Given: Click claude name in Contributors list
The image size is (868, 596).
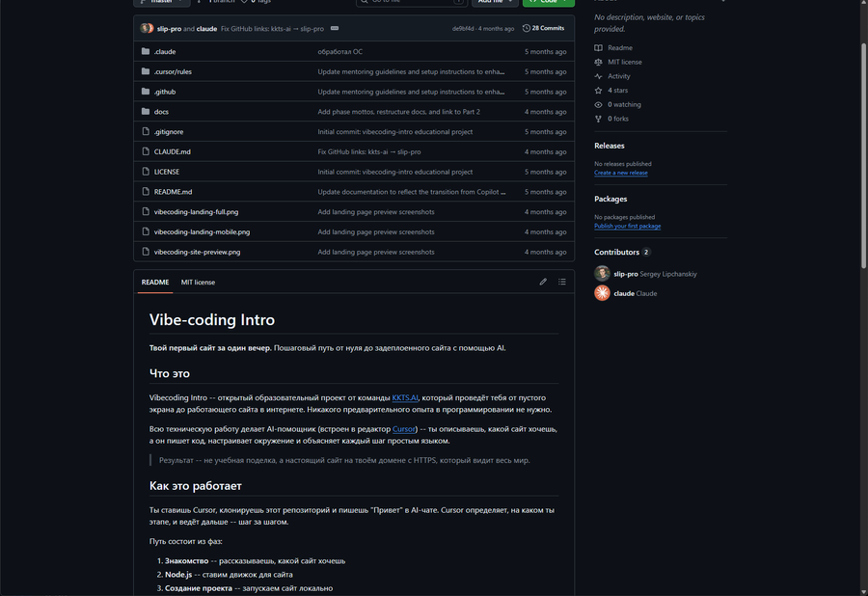Looking at the screenshot, I should (x=624, y=293).
